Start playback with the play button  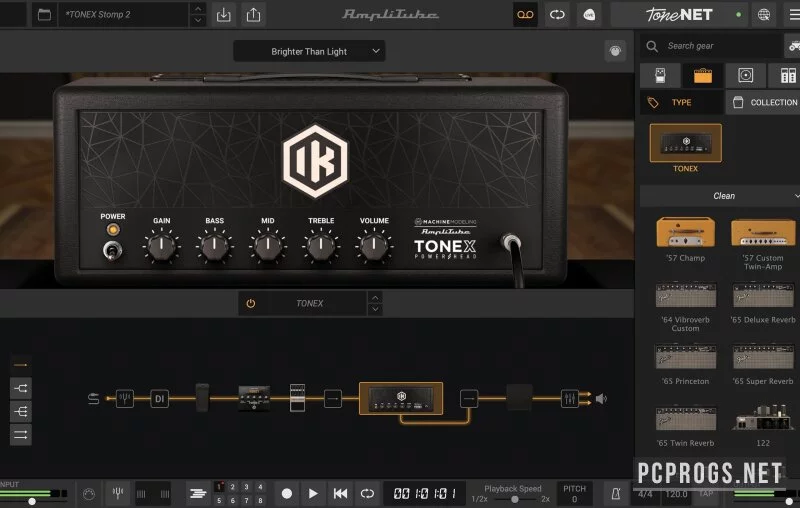(313, 493)
